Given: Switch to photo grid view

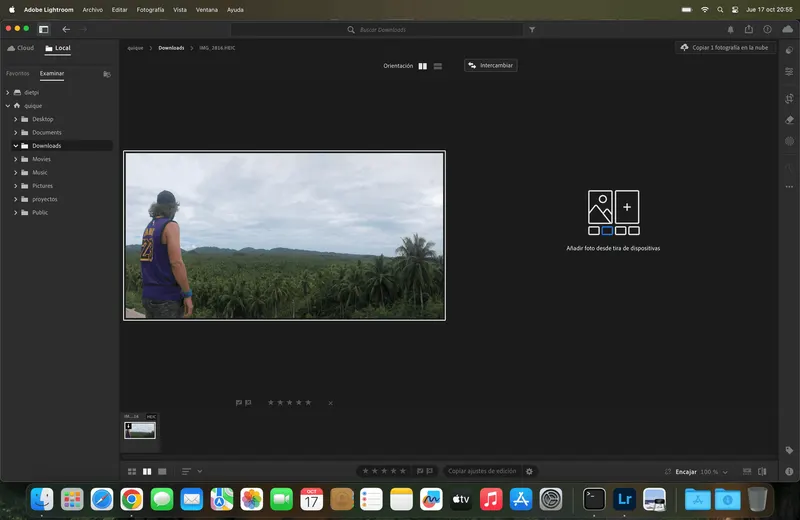Looking at the screenshot, I should tap(132, 472).
